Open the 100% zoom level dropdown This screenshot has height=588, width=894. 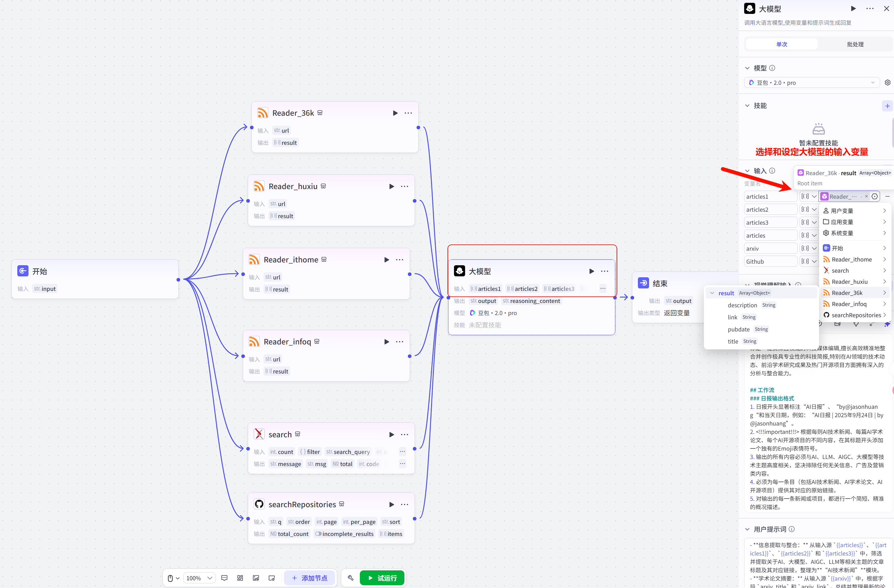pyautogui.click(x=199, y=578)
